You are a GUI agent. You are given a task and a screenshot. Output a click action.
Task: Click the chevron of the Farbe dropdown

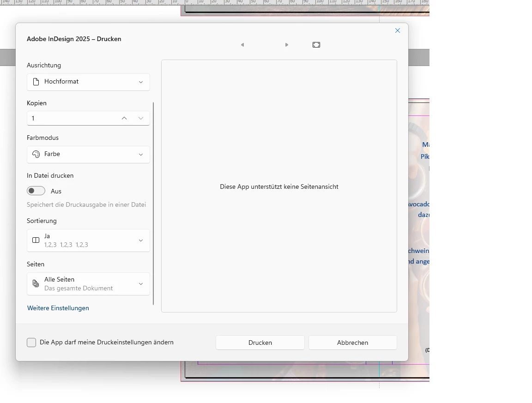[x=141, y=155]
